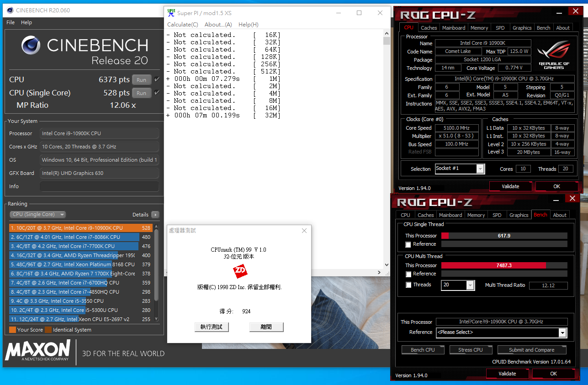Click Bench CPU button
This screenshot has width=588, height=385.
pos(423,350)
